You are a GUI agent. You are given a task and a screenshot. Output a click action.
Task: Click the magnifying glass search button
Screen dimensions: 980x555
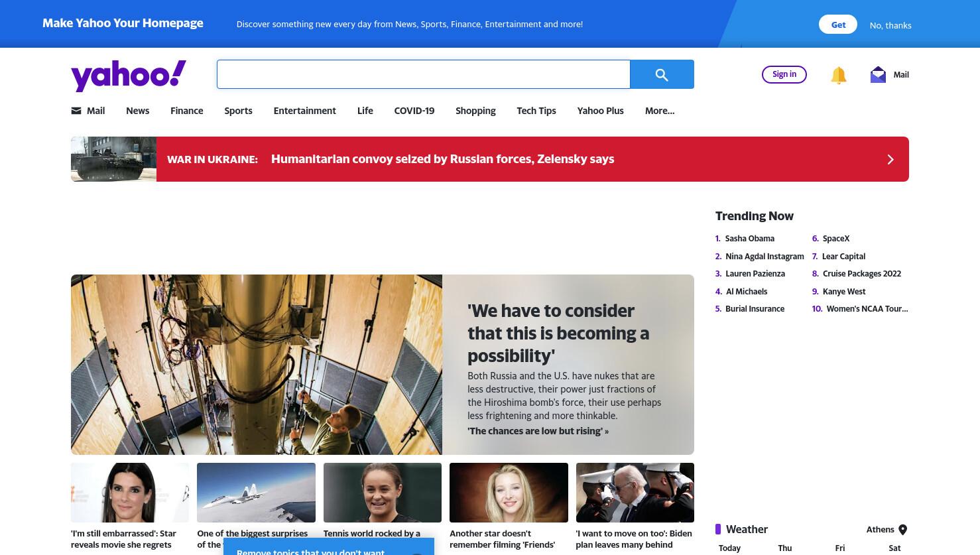click(662, 74)
